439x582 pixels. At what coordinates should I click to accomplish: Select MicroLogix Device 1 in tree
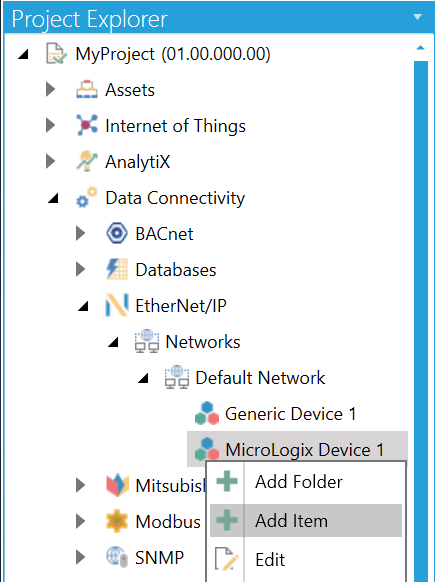pos(297,449)
